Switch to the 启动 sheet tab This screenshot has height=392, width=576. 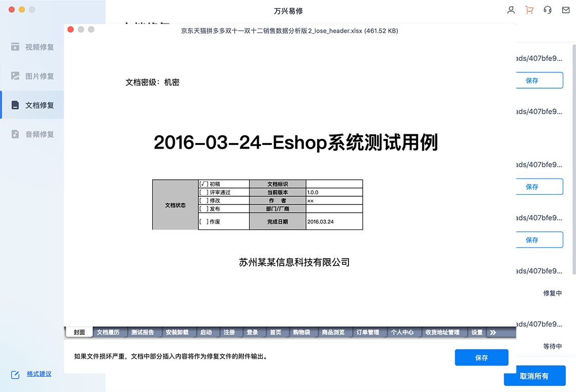(x=206, y=332)
